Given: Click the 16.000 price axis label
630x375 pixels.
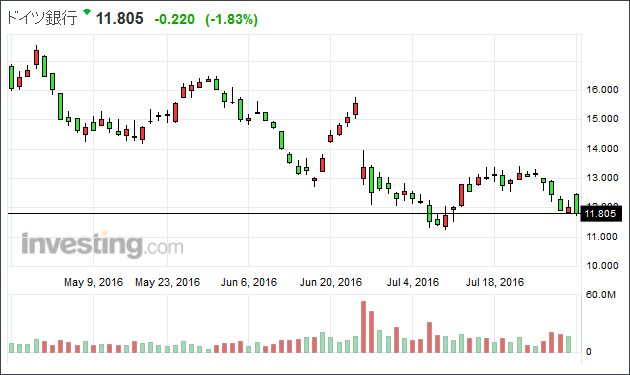Looking at the screenshot, I should tap(602, 90).
